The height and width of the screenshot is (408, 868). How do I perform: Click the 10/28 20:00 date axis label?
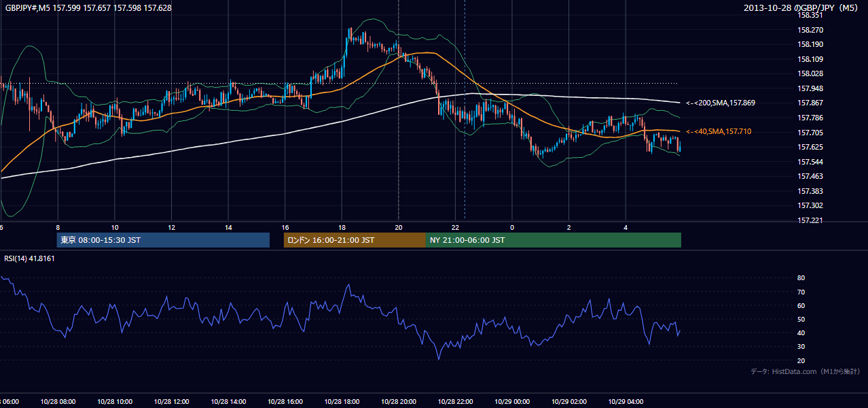coord(399,401)
